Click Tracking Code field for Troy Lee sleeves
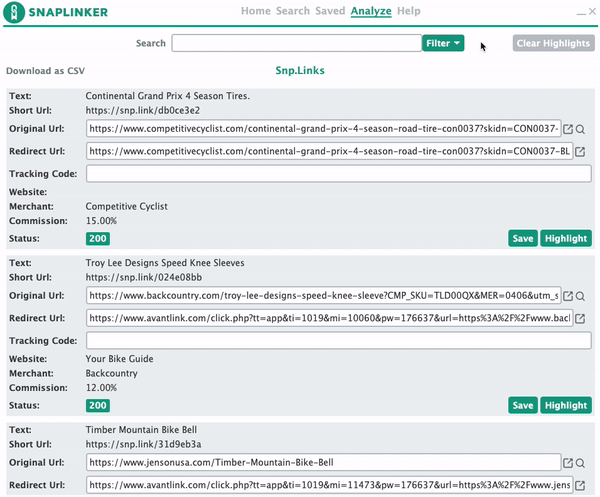Screen dimensions: 600x497 [x=339, y=341]
